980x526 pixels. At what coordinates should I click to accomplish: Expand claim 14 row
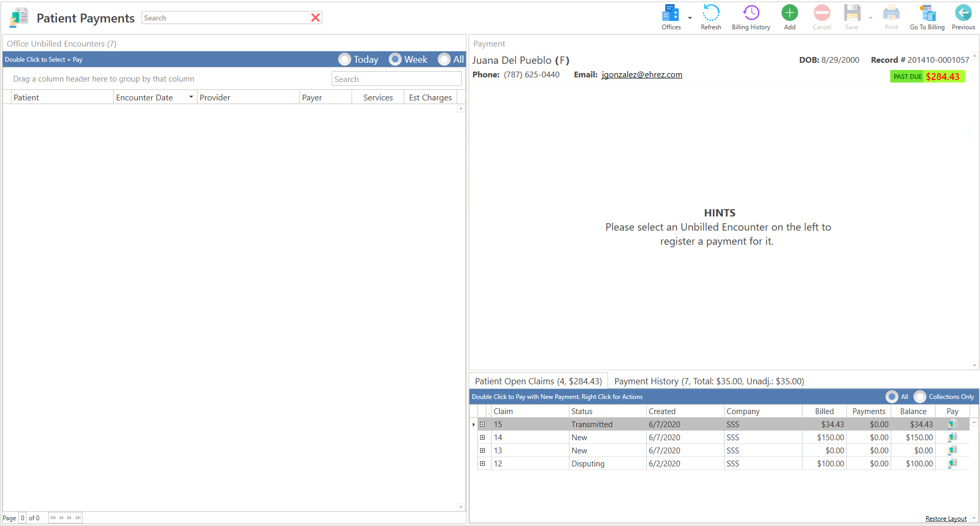(482, 437)
